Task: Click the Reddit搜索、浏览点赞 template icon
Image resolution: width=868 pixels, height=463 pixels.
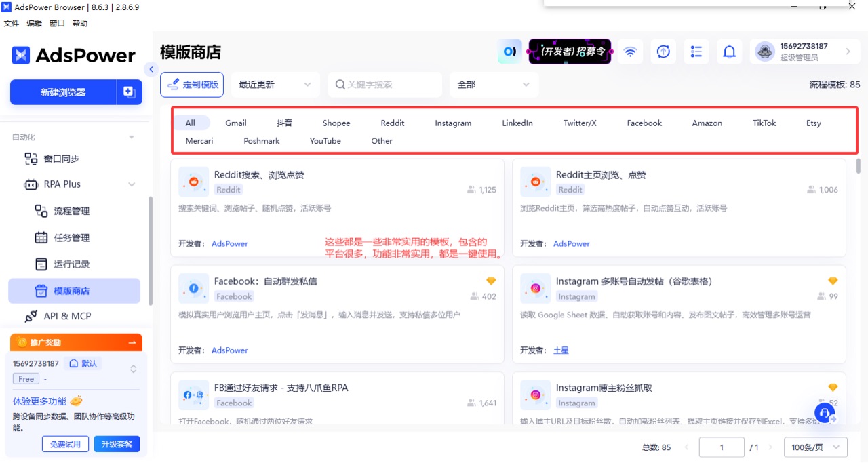Action: point(193,182)
